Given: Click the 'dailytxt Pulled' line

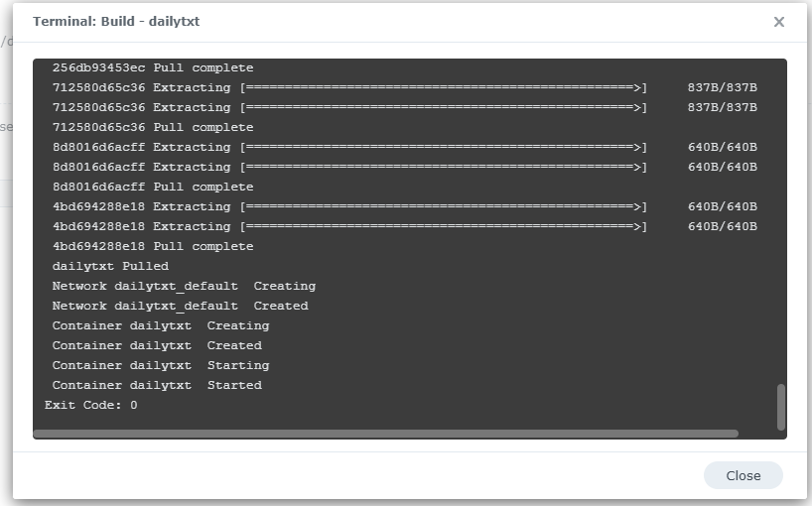Looking at the screenshot, I should [110, 266].
